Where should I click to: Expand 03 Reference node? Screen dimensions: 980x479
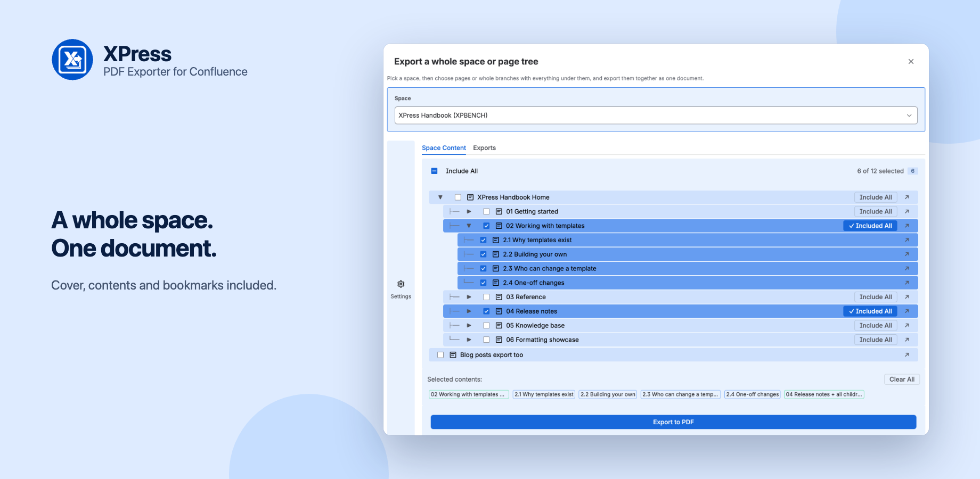469,297
